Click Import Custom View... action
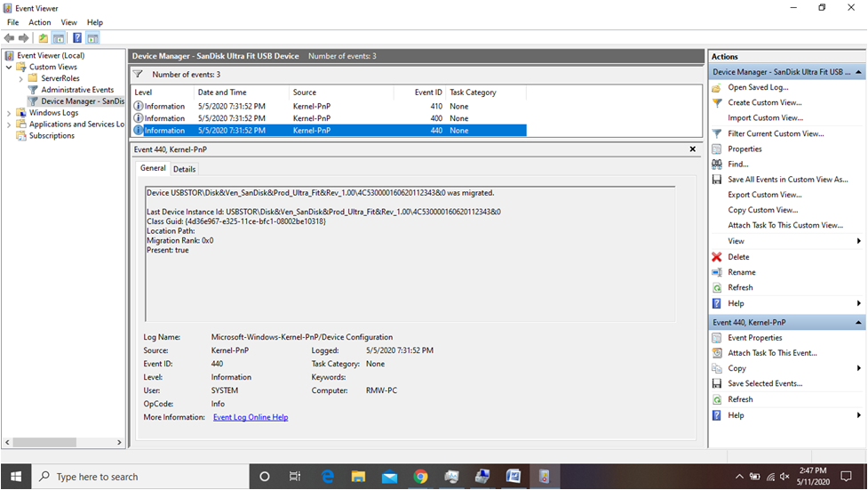The width and height of the screenshot is (868, 490). pyautogui.click(x=765, y=118)
